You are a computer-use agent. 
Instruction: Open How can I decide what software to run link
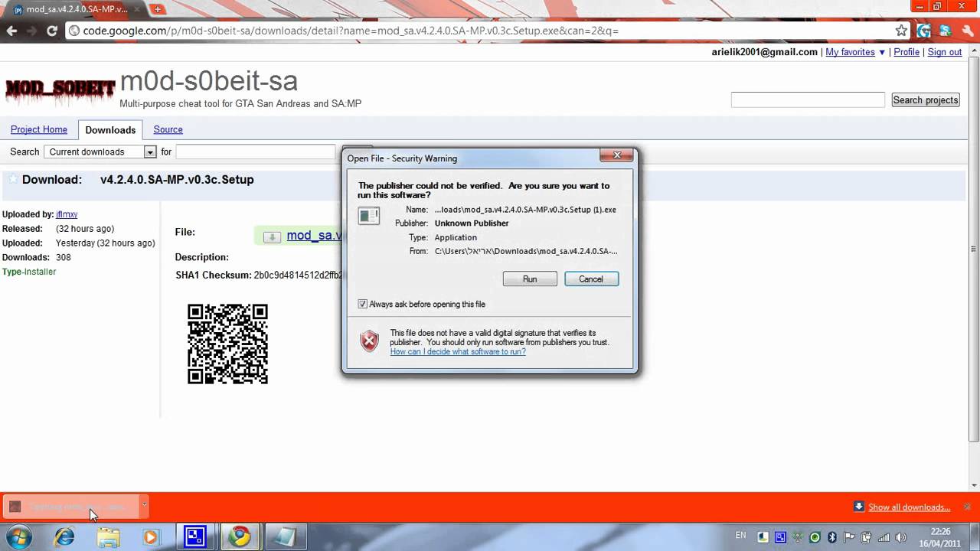[458, 352]
